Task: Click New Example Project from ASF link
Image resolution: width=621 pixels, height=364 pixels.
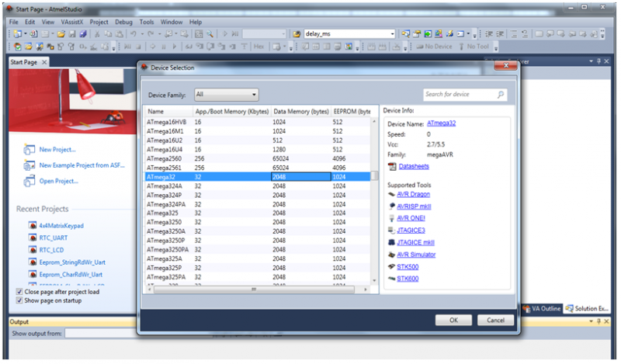Action: click(82, 165)
